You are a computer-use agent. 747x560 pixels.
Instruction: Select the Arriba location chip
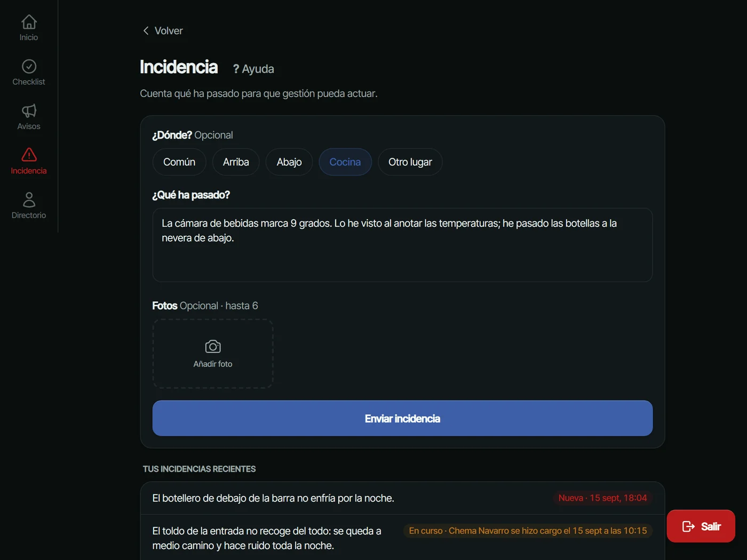point(236,162)
